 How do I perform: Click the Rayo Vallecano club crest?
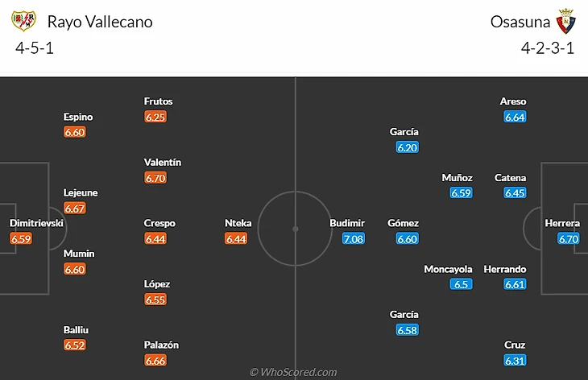click(25, 22)
